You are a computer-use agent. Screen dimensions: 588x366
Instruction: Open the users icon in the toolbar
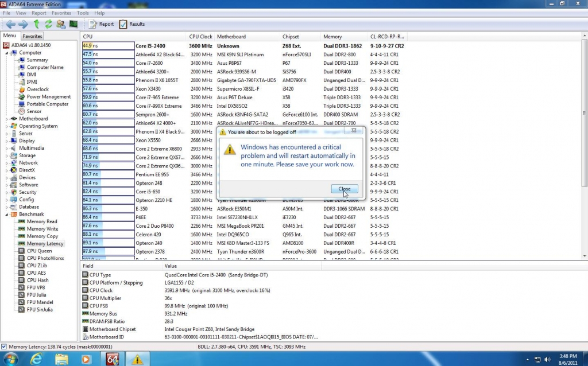pos(61,24)
